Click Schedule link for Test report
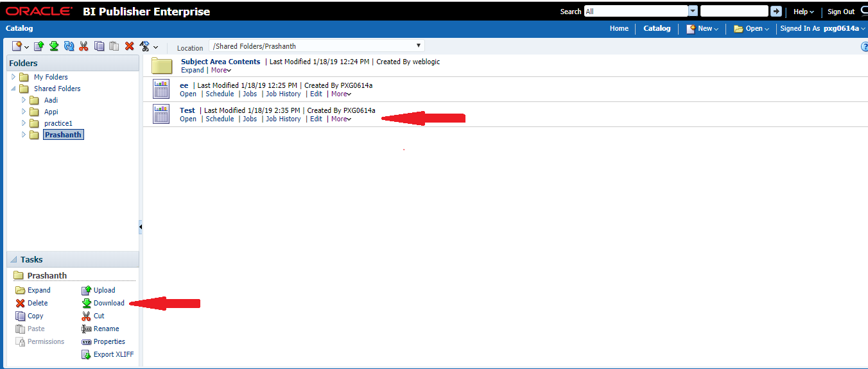 [220, 119]
